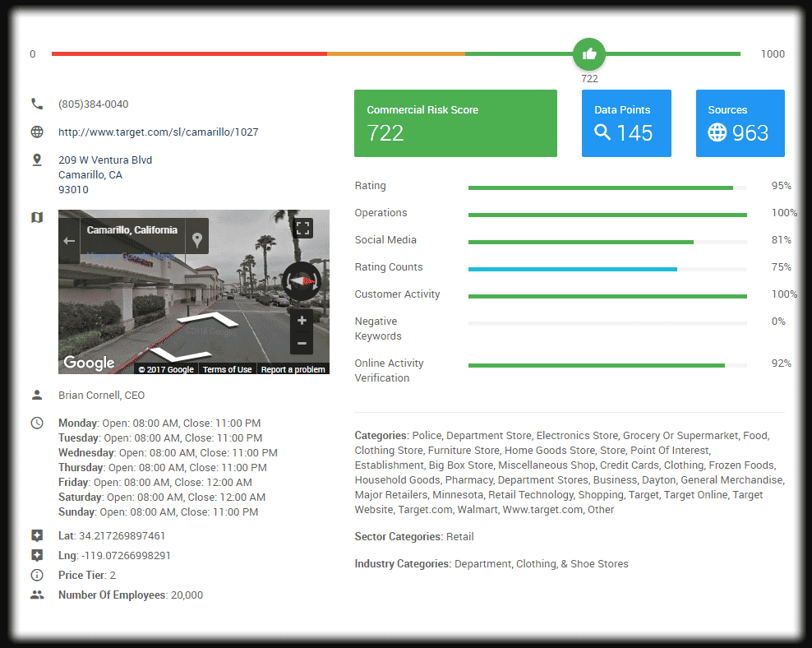812x648 pixels.
Task: Click the info icon beside Price Tier
Action: (x=37, y=575)
